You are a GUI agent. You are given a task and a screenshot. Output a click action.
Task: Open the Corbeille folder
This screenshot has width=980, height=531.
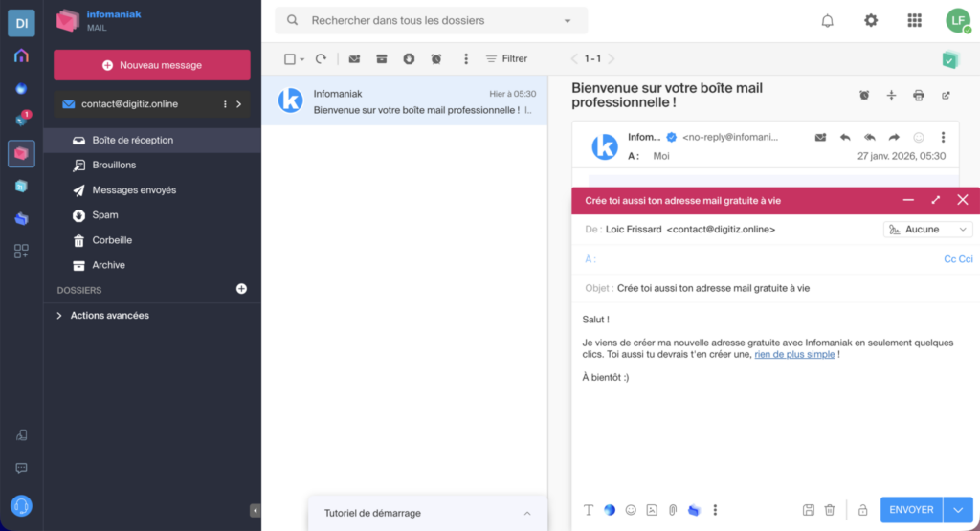pyautogui.click(x=152, y=240)
